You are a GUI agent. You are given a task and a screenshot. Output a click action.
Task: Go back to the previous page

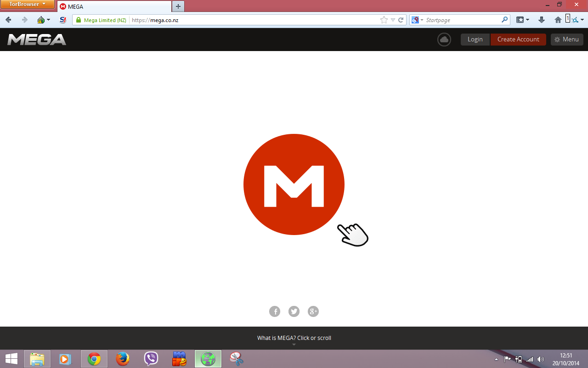8,20
